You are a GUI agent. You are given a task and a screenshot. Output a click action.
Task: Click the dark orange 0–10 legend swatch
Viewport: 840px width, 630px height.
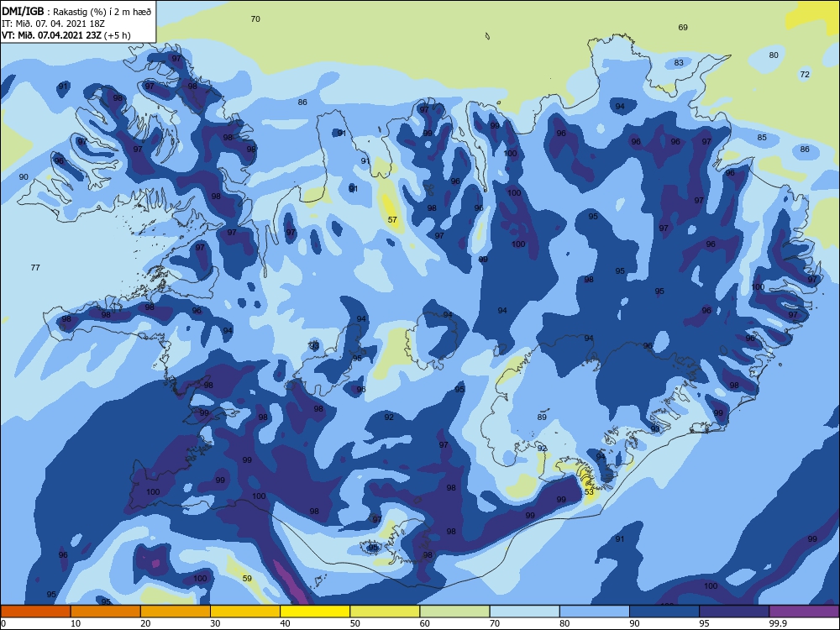(35, 612)
